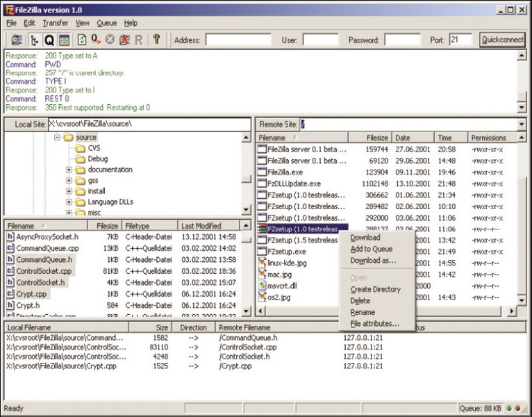Screen dimensions: 532x417
Task: Expand the gss folder
Action: (69, 180)
